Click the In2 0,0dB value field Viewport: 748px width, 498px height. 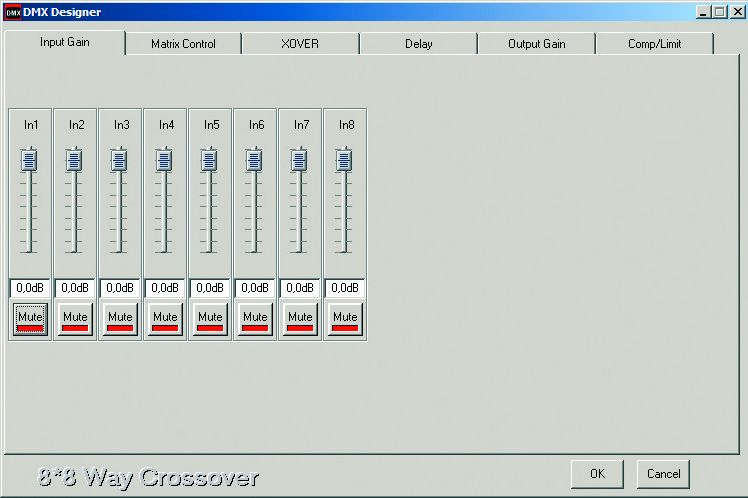point(74,288)
